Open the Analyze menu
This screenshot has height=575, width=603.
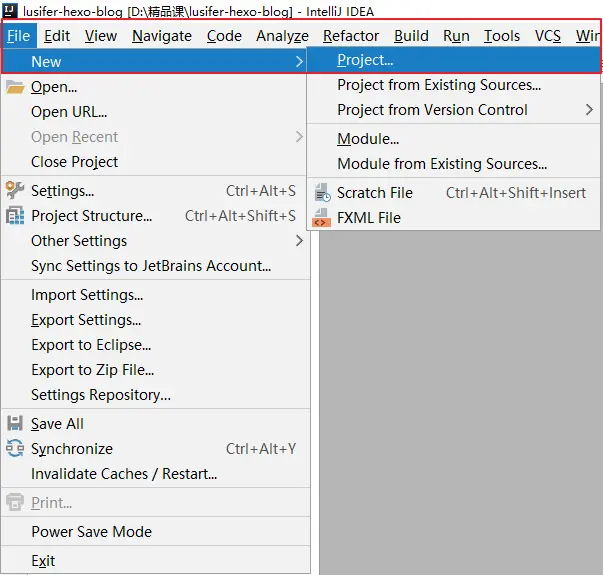click(282, 36)
